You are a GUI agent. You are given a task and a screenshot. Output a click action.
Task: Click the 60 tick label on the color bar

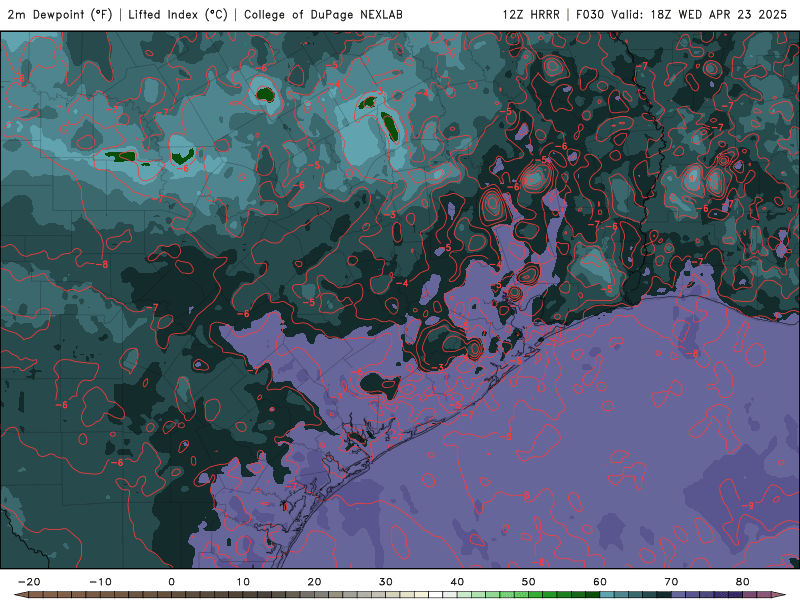pos(600,582)
